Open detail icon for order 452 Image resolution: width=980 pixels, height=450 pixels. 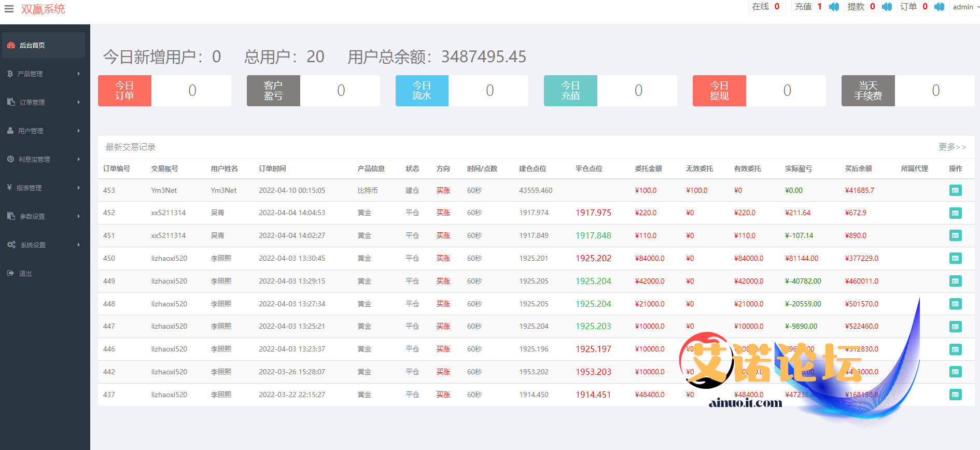click(x=955, y=213)
